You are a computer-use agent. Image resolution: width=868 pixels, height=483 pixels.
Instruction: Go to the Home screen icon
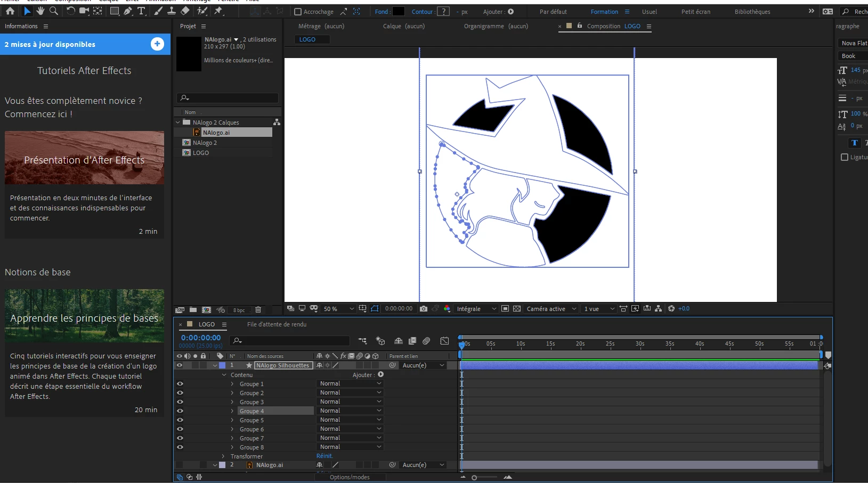10,11
